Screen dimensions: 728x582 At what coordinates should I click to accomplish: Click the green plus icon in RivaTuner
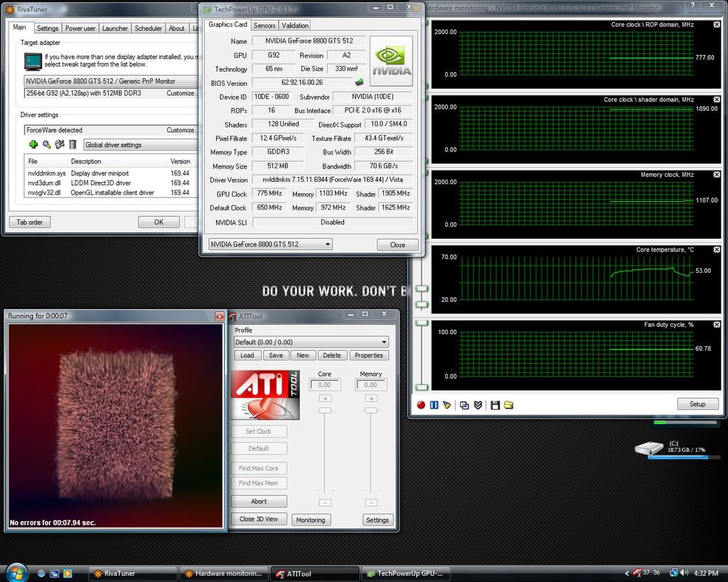pyautogui.click(x=33, y=144)
